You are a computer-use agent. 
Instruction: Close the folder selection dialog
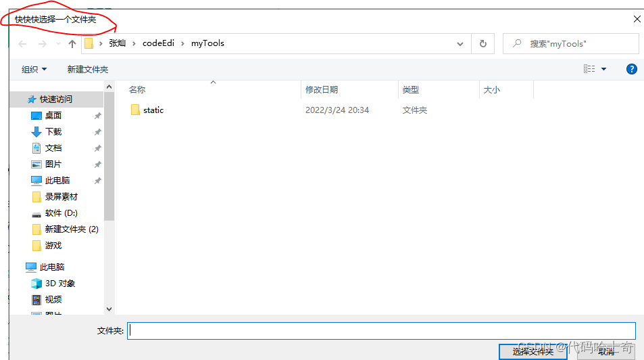[x=637, y=19]
